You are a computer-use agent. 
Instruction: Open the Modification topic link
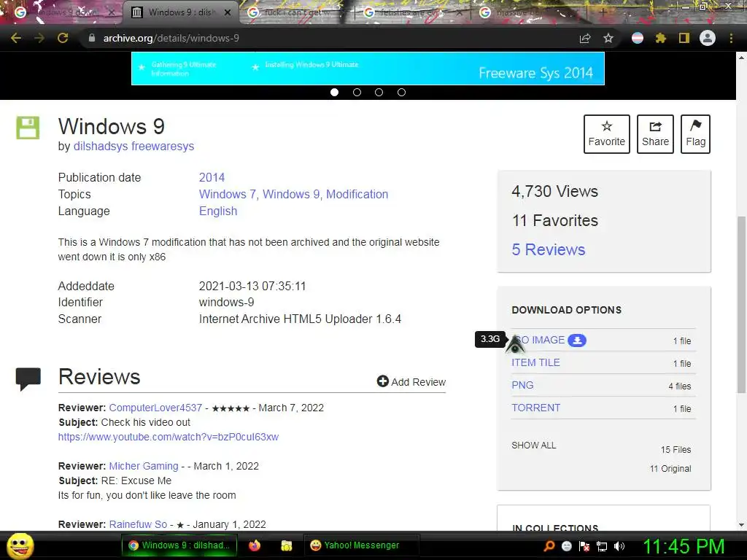coord(357,194)
